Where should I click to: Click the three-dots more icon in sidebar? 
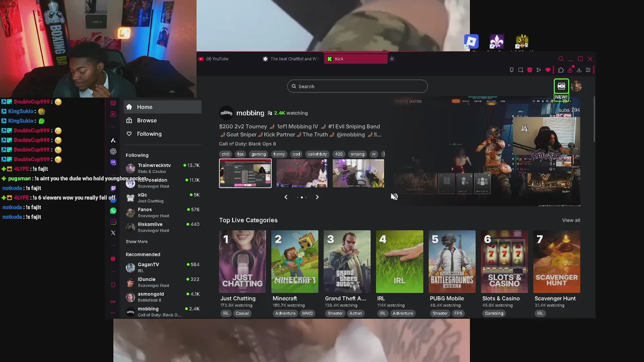pyautogui.click(x=113, y=312)
